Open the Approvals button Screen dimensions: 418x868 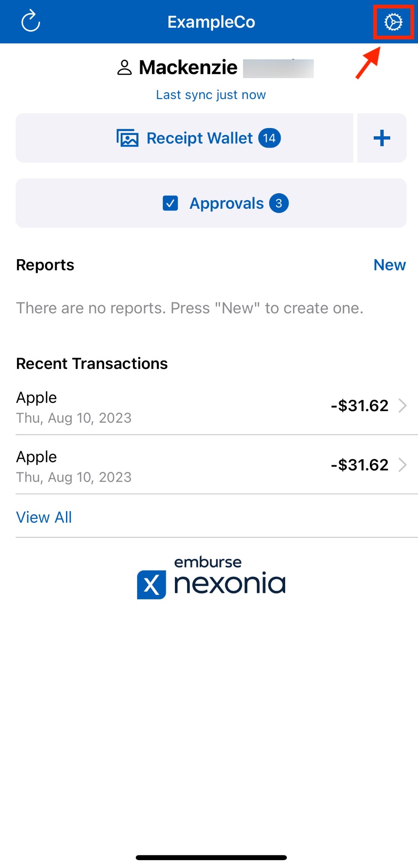[211, 203]
